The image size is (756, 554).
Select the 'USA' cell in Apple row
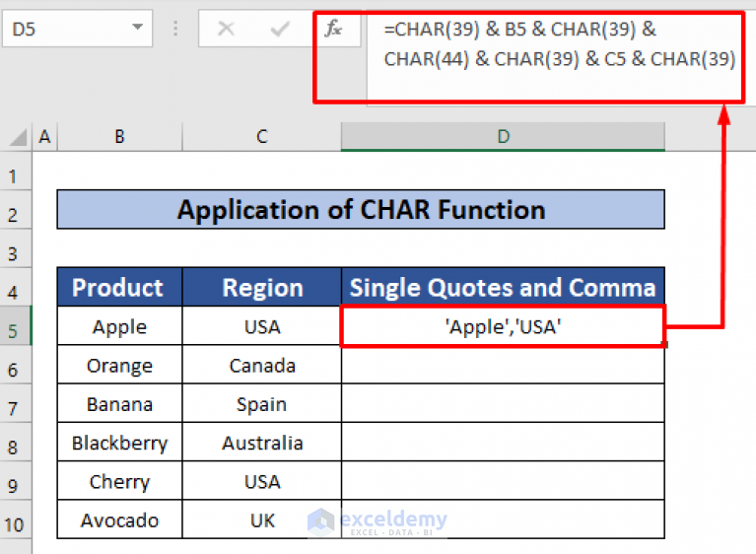262,326
